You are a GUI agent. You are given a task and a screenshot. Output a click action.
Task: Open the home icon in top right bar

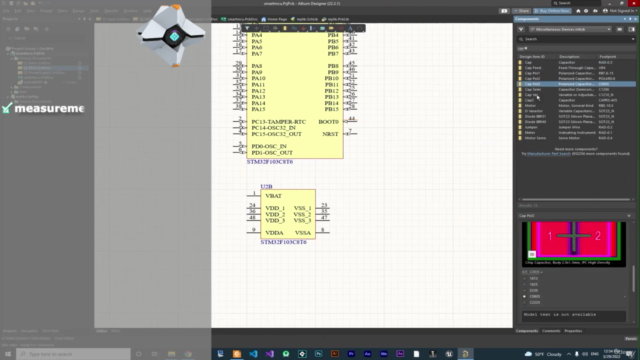click(578, 11)
